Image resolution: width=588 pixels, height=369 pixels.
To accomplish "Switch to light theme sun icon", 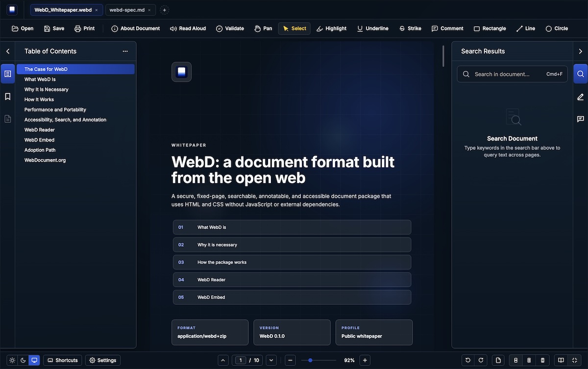I will click(12, 360).
